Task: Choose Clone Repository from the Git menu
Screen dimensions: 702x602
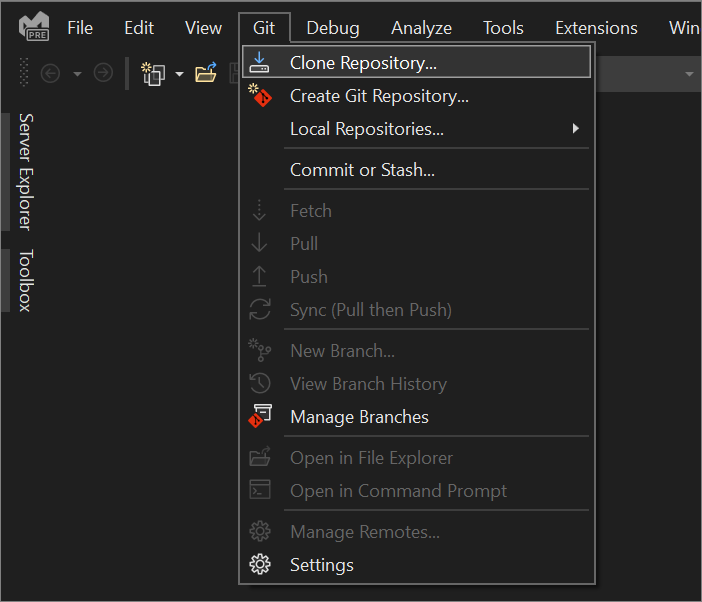Action: click(363, 63)
